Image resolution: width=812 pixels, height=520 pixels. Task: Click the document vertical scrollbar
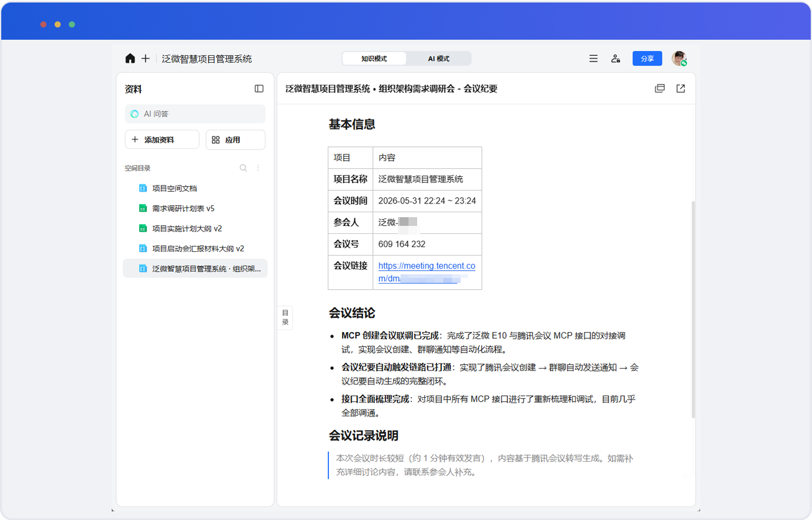click(x=693, y=309)
